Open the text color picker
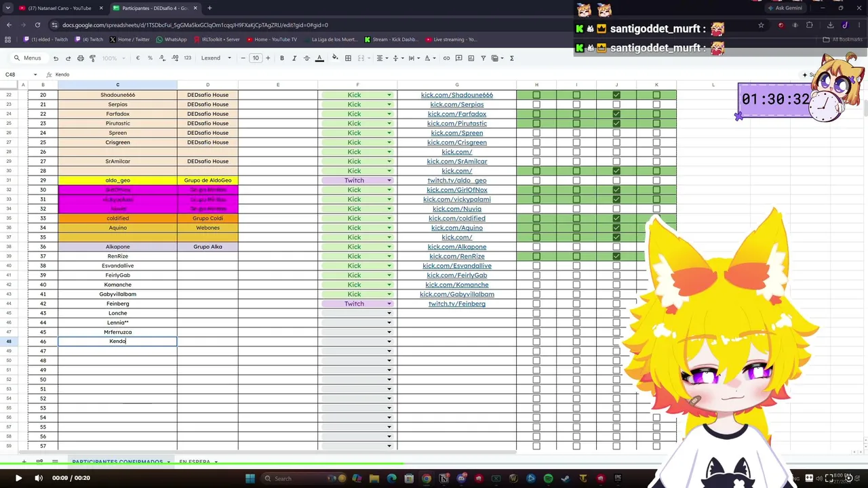 pos(319,58)
